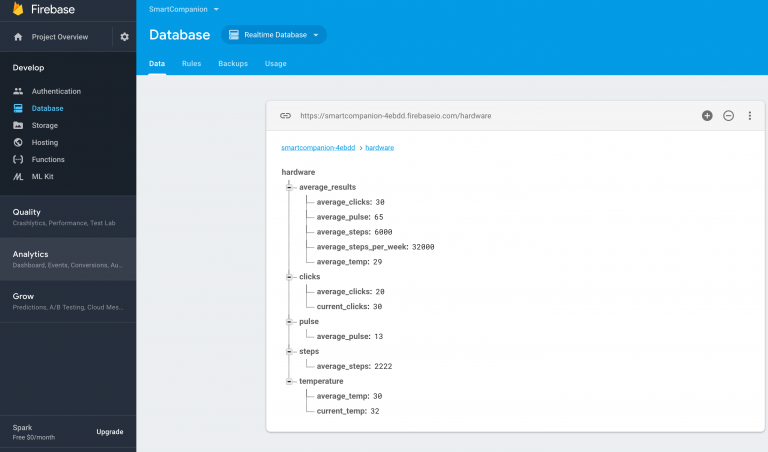The image size is (768, 452).
Task: Open Functions in the sidebar
Action: tap(48, 159)
